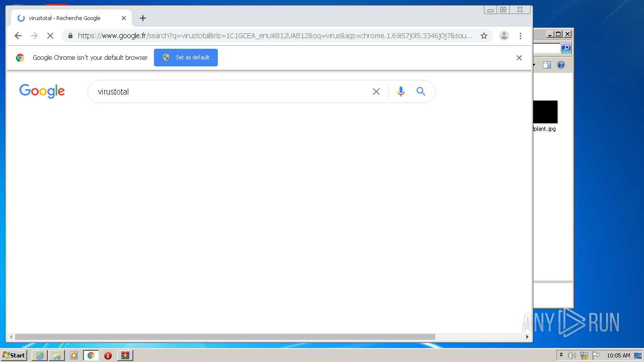Image resolution: width=644 pixels, height=362 pixels.
Task: Open the volume control in the tray
Action: (572, 355)
